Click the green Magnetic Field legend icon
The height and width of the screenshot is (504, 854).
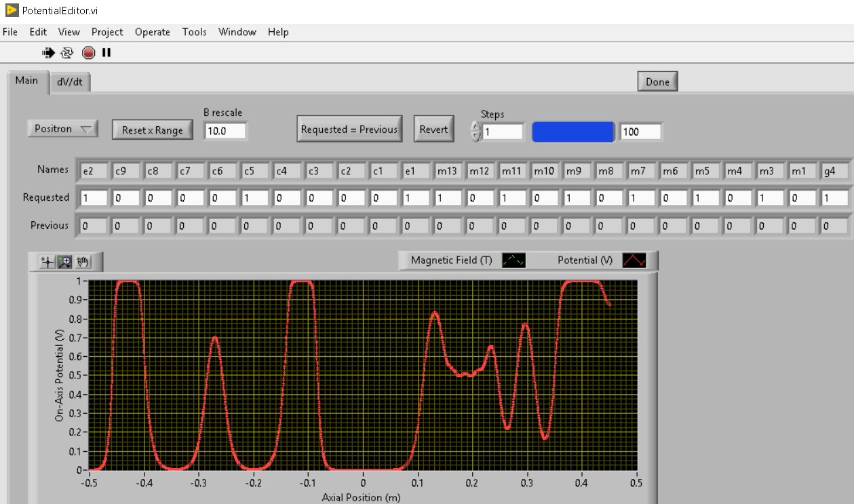pyautogui.click(x=513, y=260)
